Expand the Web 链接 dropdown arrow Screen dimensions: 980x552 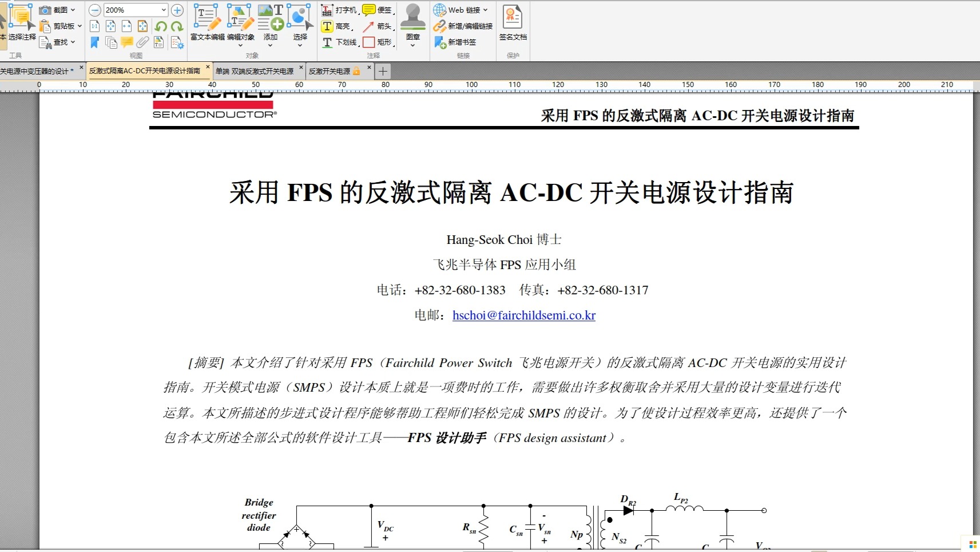(485, 10)
